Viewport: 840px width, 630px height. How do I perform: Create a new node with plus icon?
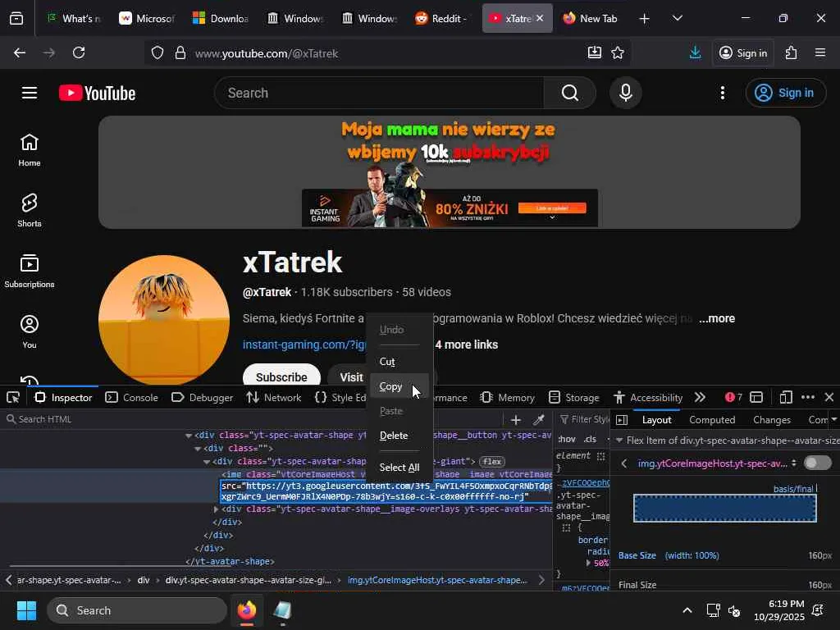[x=516, y=419]
